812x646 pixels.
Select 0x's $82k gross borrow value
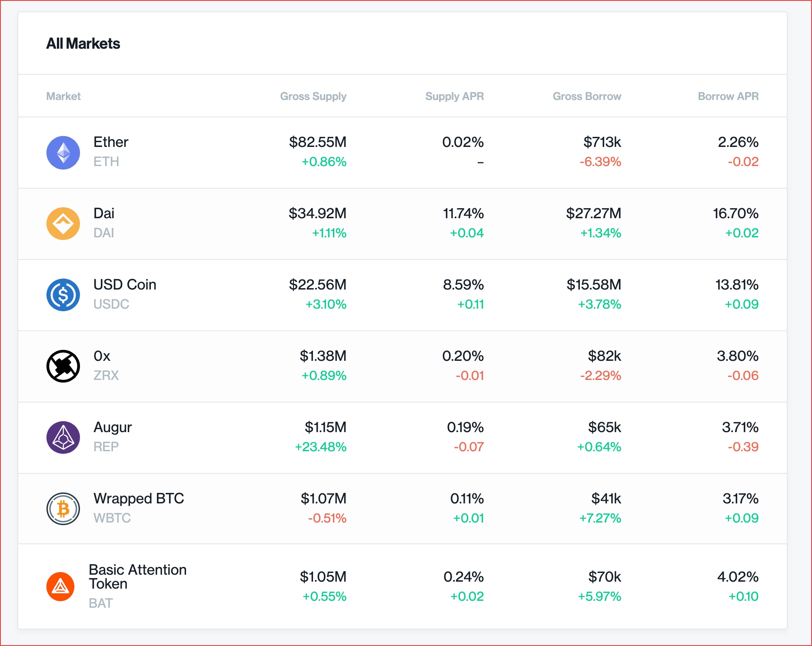604,356
